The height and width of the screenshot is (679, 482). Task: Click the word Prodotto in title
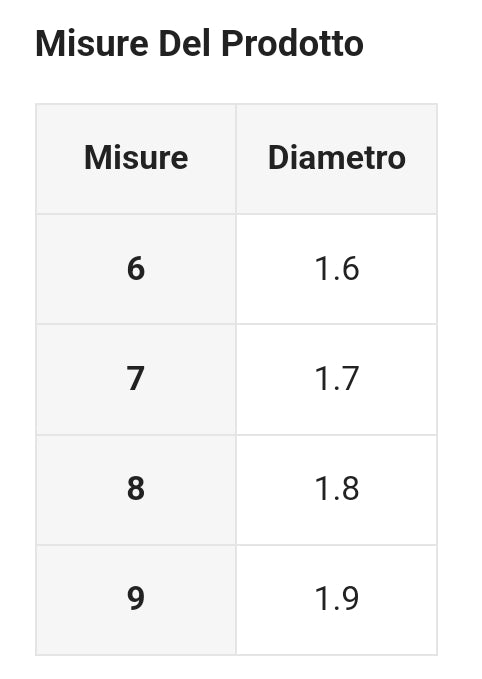point(292,43)
